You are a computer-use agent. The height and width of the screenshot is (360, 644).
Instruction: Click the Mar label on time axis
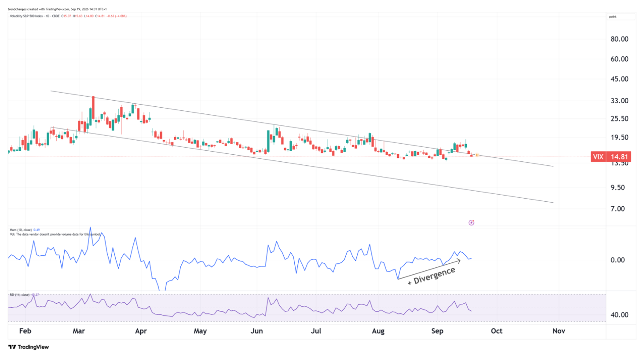coord(79,331)
